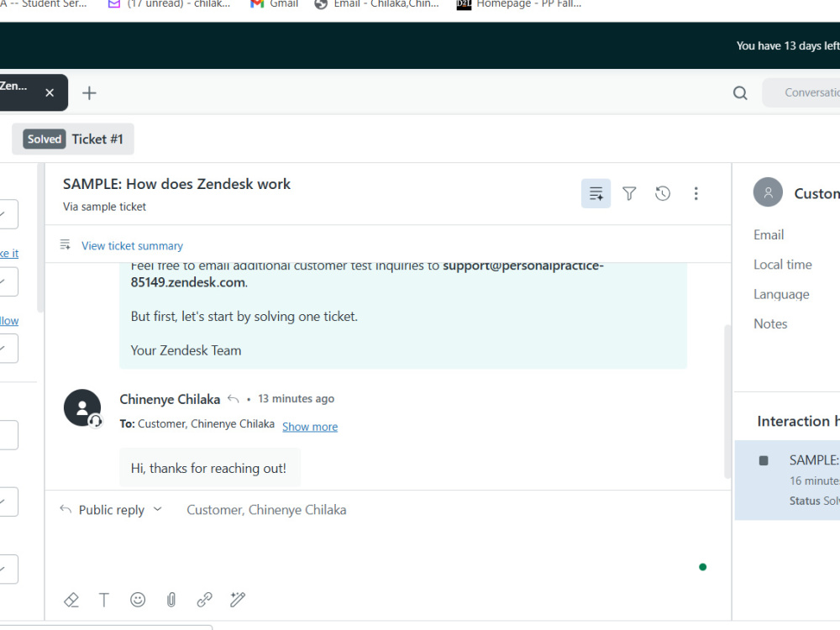Click the ticket title SAMPLE: How does Zendesk work
840x630 pixels.
[176, 184]
